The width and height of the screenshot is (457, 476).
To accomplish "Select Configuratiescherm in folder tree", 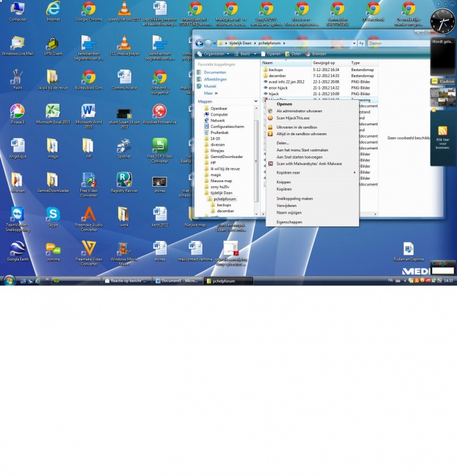I will coord(227,127).
